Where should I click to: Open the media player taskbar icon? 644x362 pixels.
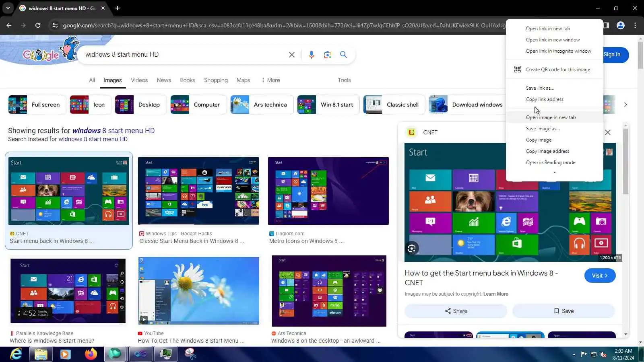pyautogui.click(x=65, y=354)
